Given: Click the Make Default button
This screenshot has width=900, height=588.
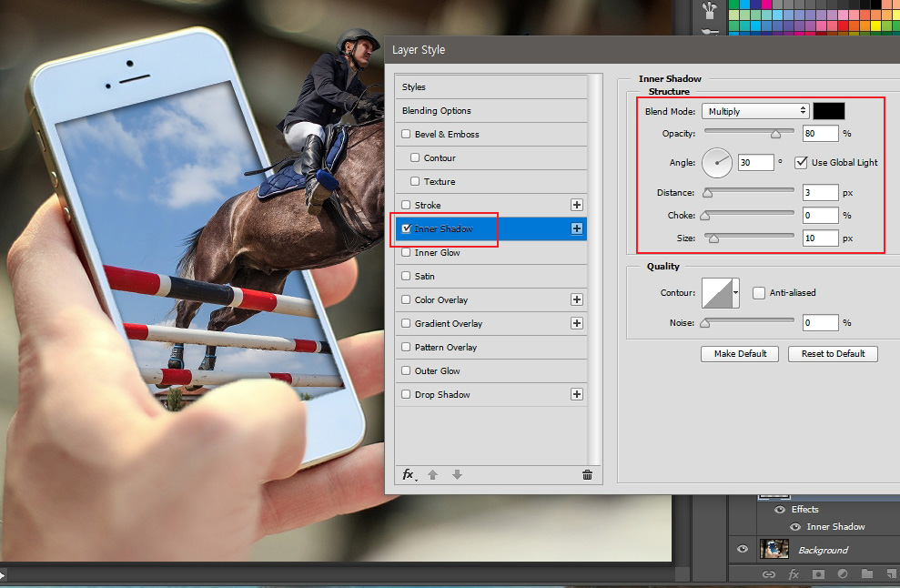Looking at the screenshot, I should click(x=740, y=354).
